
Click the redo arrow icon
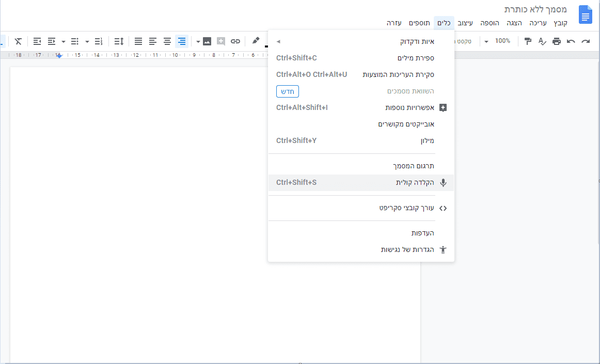point(586,41)
